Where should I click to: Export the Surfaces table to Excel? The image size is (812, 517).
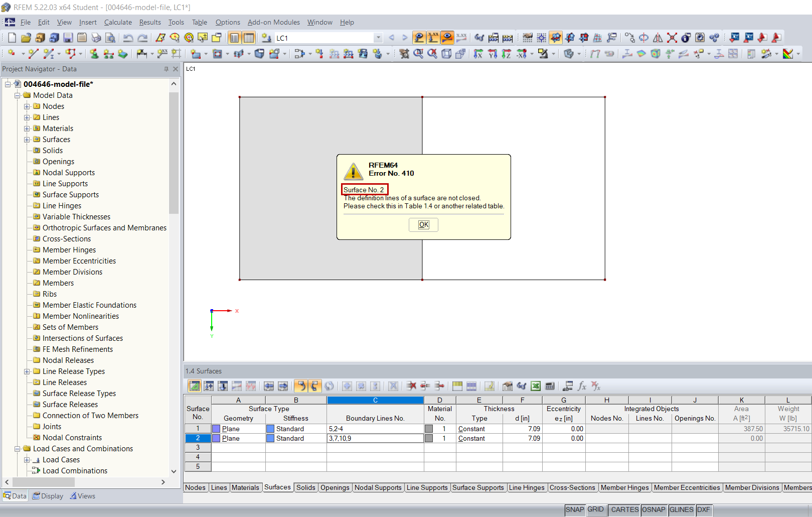coord(536,386)
